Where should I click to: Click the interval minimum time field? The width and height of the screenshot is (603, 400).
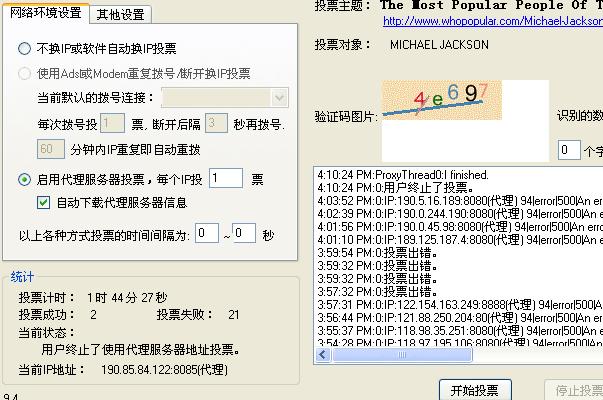point(206,233)
